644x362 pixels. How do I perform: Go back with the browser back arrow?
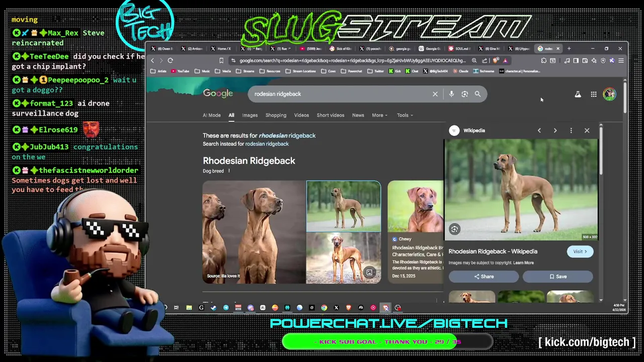152,61
